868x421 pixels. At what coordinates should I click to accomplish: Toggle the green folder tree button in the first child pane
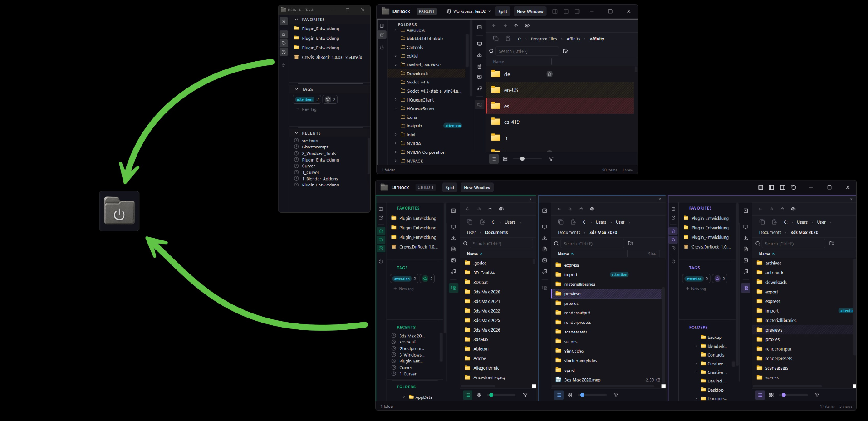[x=453, y=288]
